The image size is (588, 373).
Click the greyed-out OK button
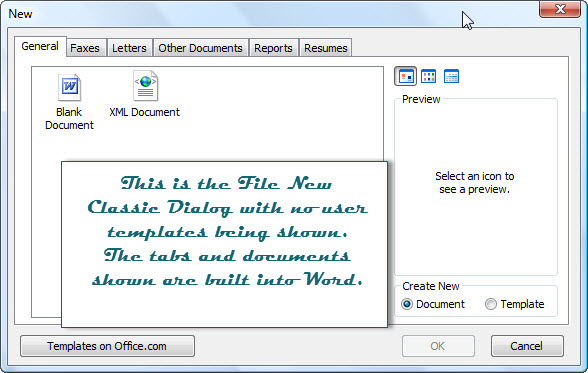(x=438, y=346)
